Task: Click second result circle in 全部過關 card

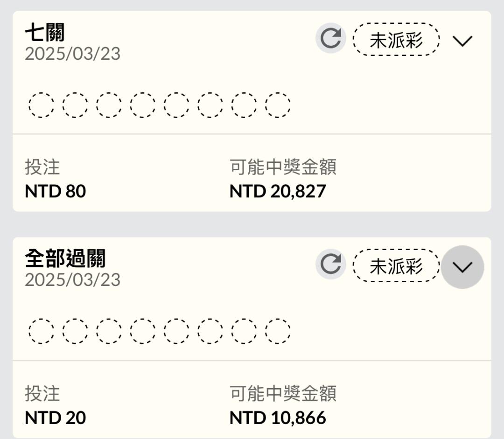Action: [x=75, y=331]
